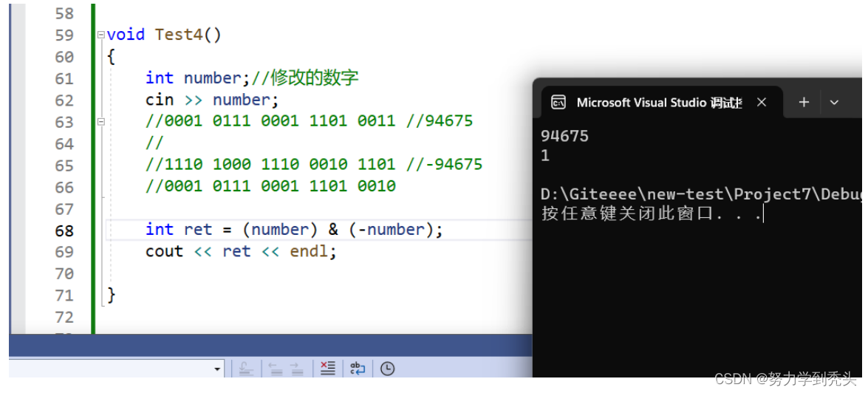Viewport: 868px width, 393px height.
Task: Open the terminal tab dropdown chevron
Action: pos(834,103)
